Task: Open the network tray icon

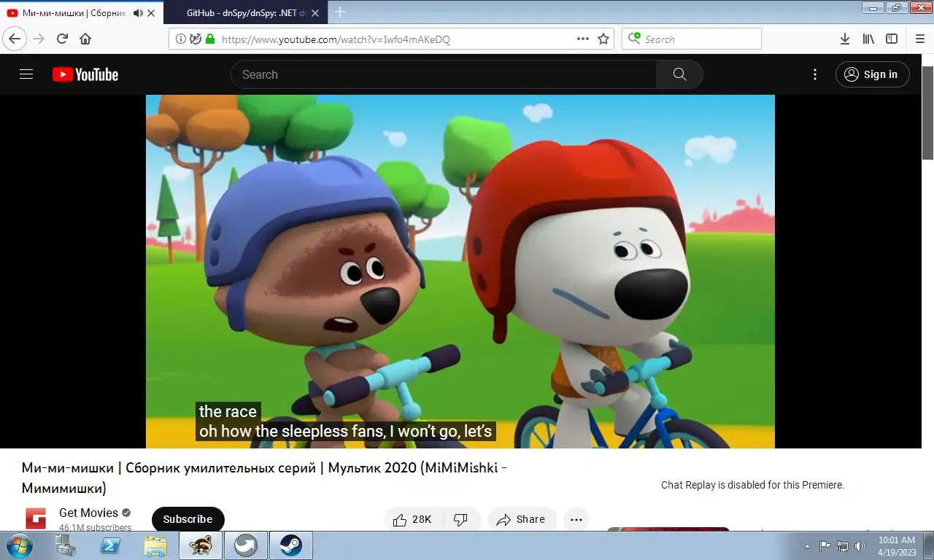Action: pos(843,545)
